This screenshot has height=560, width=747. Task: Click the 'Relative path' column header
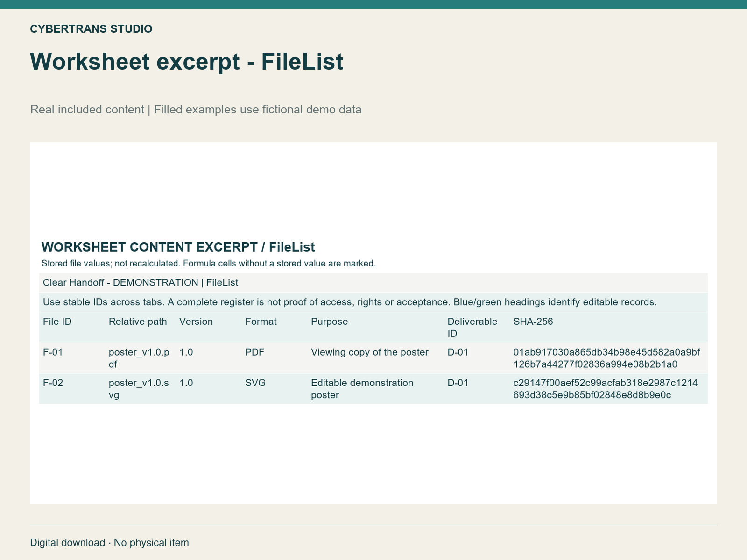tap(138, 322)
